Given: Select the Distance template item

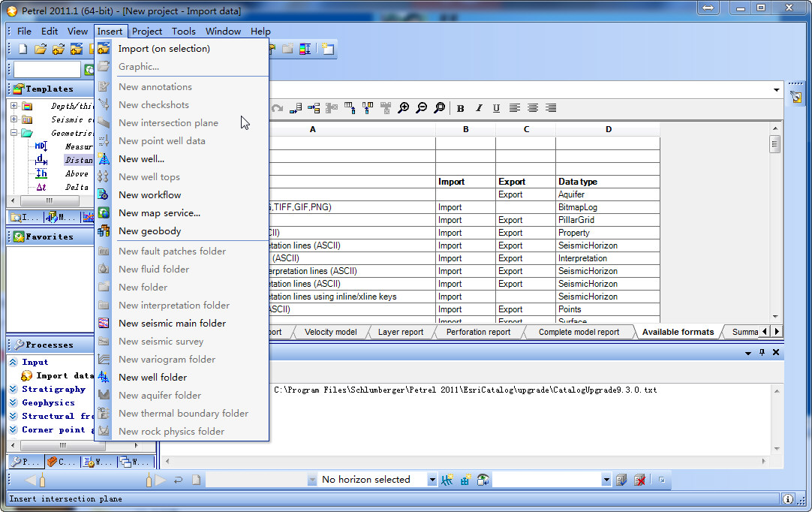Looking at the screenshot, I should tap(79, 160).
